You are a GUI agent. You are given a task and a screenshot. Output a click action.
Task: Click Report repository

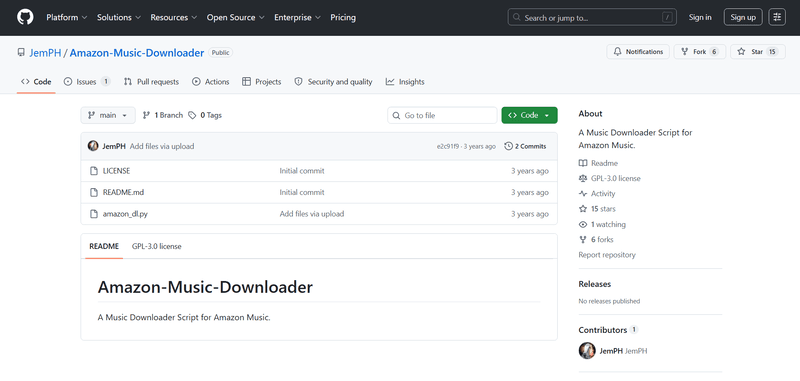[x=607, y=255]
